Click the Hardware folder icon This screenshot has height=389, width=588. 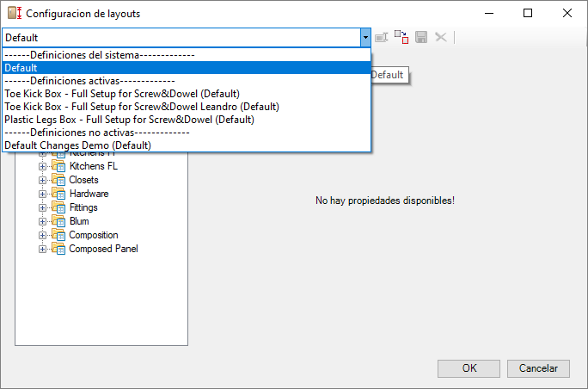point(58,194)
